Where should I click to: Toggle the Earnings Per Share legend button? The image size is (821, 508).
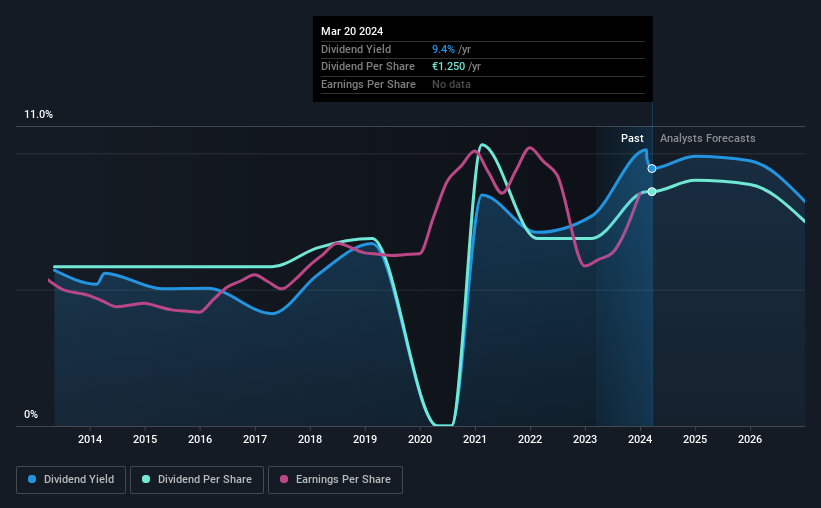tap(335, 480)
